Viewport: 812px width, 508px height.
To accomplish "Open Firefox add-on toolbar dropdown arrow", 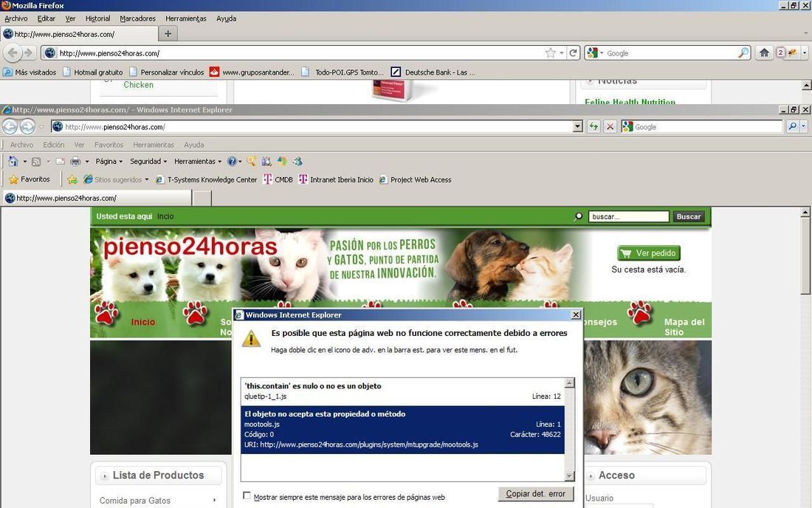I will pos(804,53).
